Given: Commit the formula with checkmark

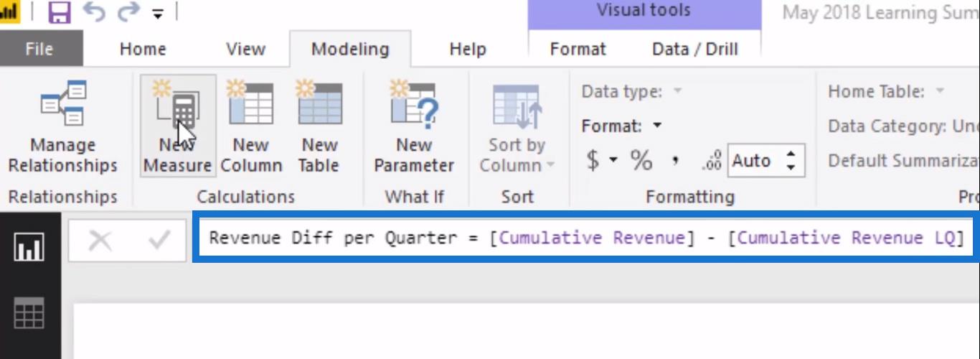Looking at the screenshot, I should (159, 241).
